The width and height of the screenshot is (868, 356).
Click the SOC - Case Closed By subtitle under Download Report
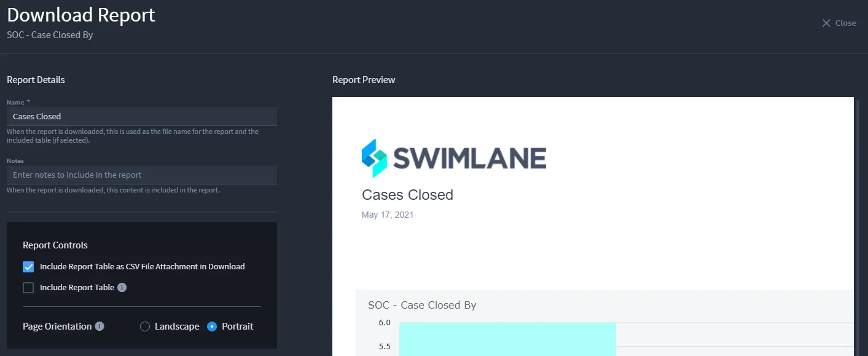point(50,35)
